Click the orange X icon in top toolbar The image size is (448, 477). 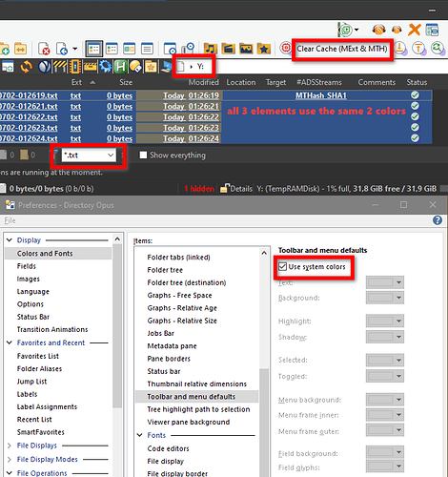click(415, 30)
